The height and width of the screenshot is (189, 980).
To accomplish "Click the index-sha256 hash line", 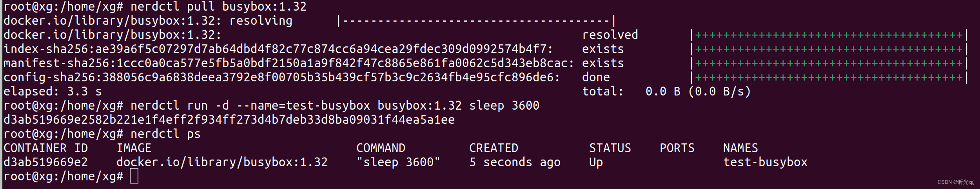I will click(x=278, y=49).
